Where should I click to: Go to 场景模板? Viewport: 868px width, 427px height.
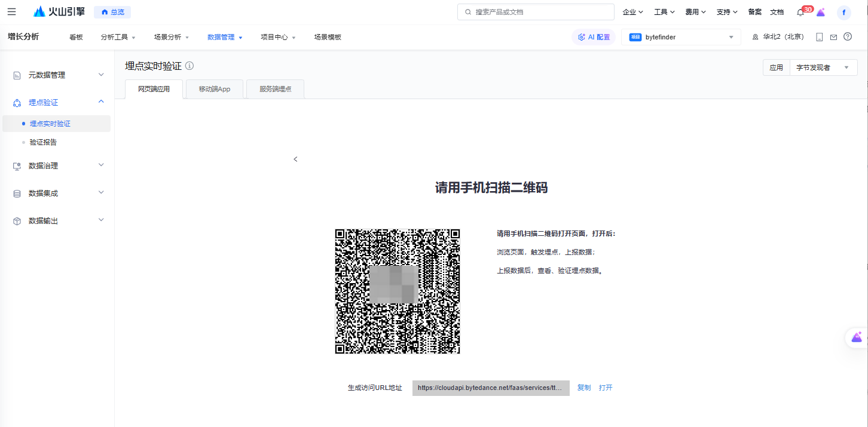pyautogui.click(x=328, y=37)
